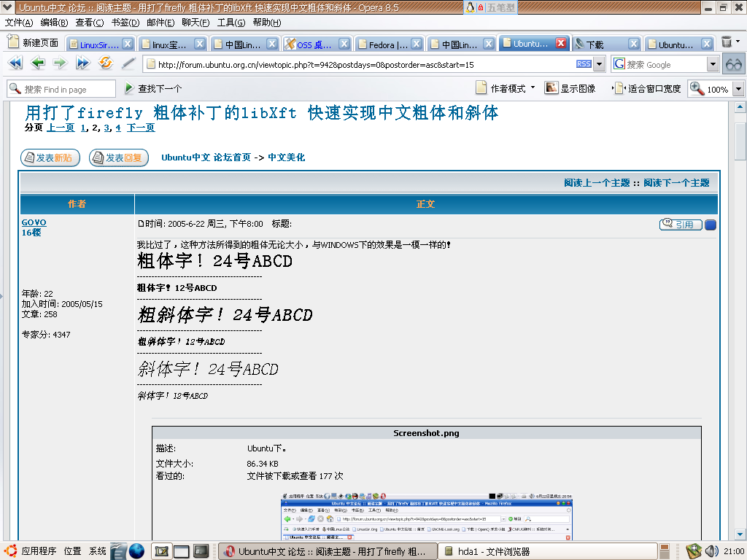Open the 查看 menu
The width and height of the screenshot is (747, 560).
tap(89, 23)
